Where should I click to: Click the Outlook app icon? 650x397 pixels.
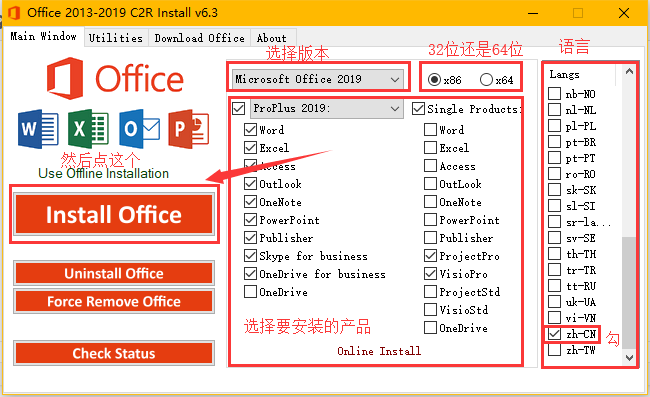point(139,129)
